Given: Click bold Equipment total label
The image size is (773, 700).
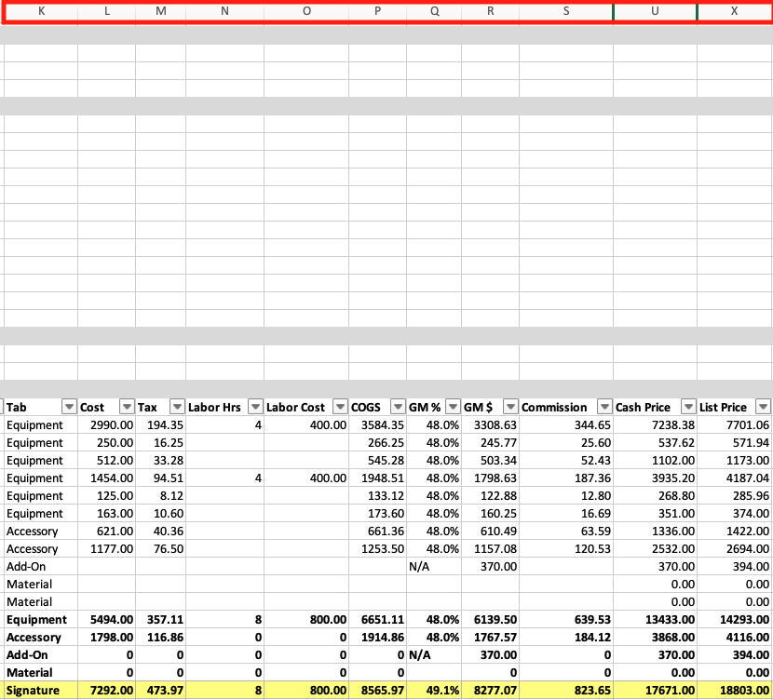Looking at the screenshot, I should [x=36, y=620].
